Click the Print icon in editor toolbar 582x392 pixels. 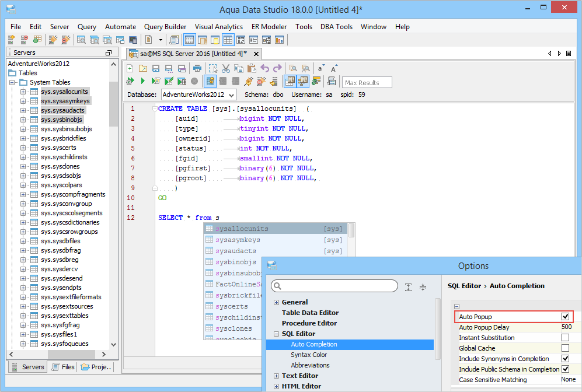click(x=197, y=68)
